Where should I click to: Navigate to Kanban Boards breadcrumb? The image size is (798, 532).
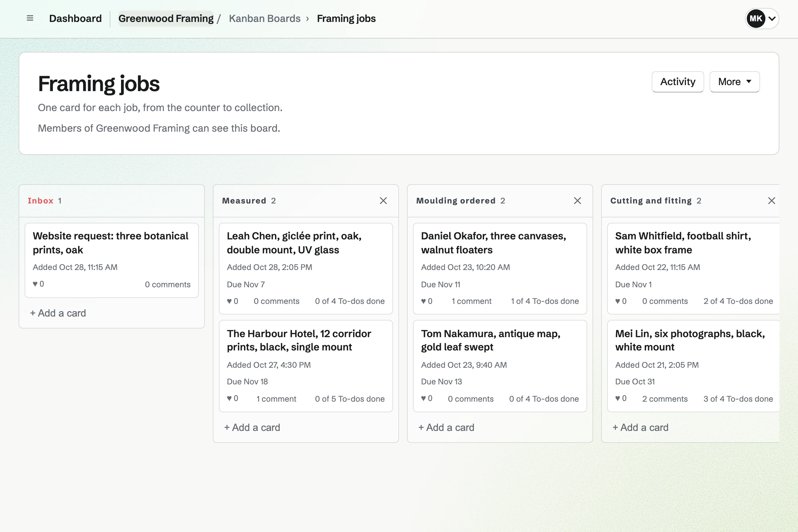point(265,18)
